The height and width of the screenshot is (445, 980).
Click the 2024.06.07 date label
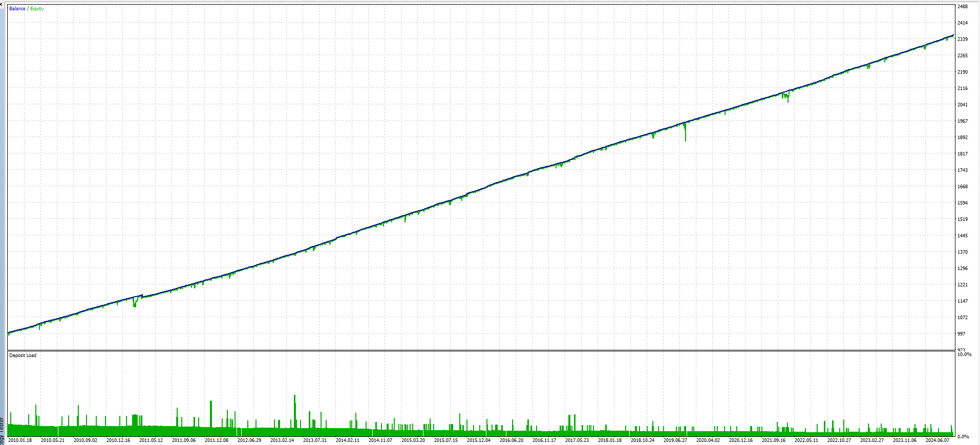tap(938, 440)
